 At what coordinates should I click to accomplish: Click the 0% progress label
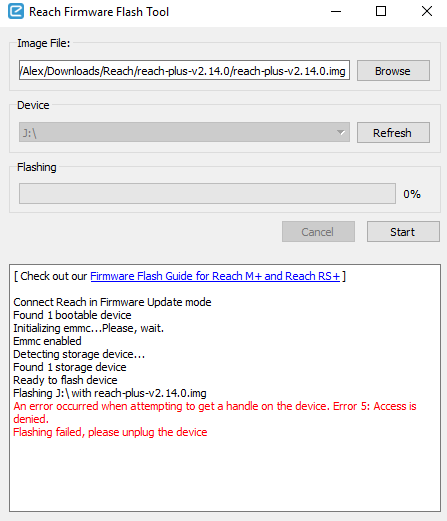[x=412, y=194]
